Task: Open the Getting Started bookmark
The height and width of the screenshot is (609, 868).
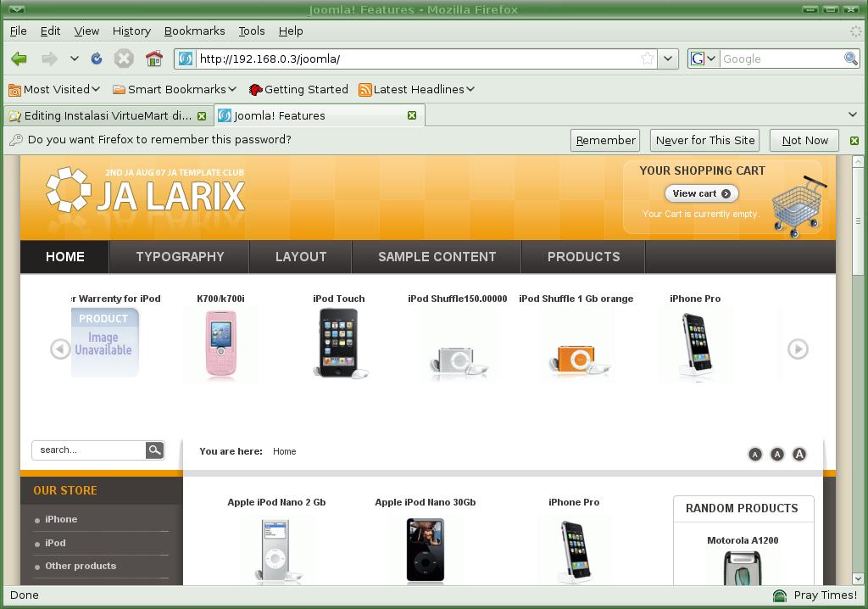Action: pyautogui.click(x=298, y=89)
